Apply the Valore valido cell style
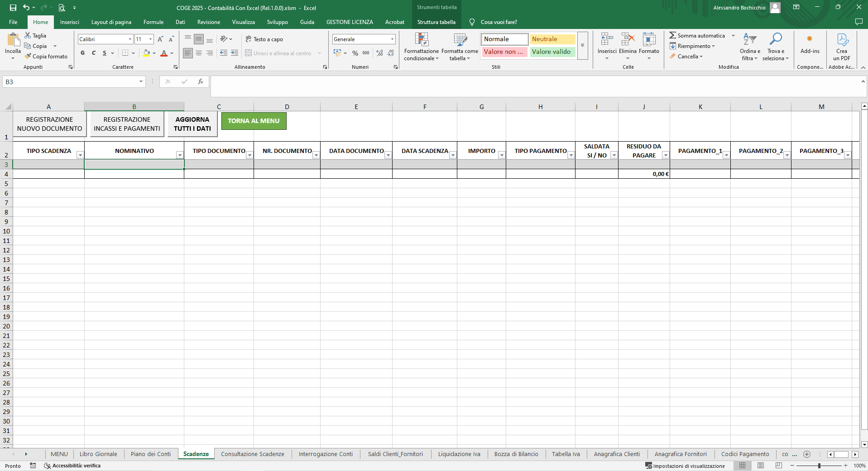The image size is (868, 471). (552, 52)
